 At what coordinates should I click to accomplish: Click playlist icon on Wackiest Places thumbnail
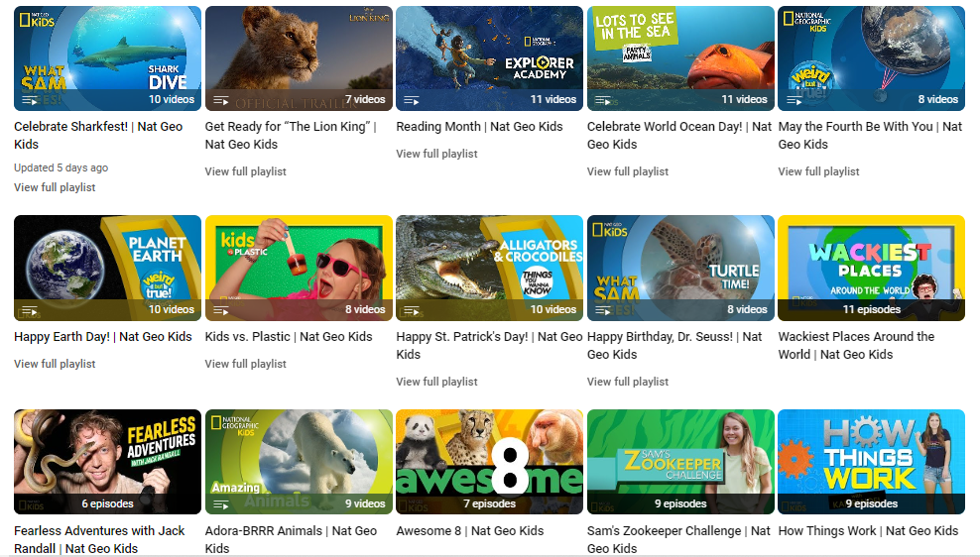click(x=795, y=310)
